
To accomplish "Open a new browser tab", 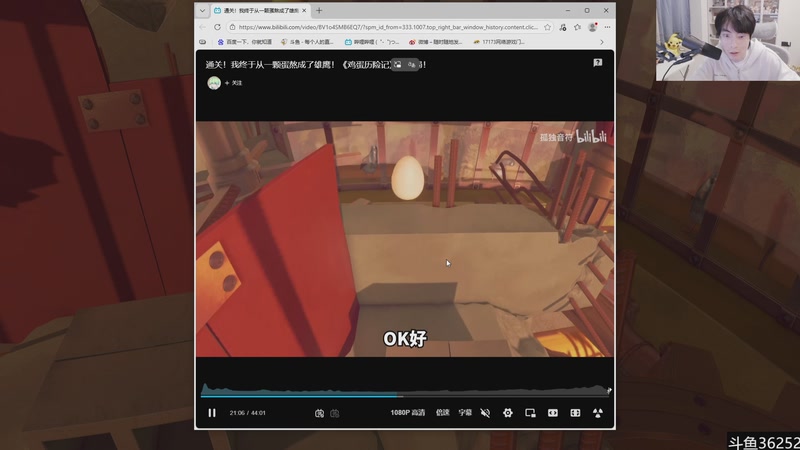I will [x=319, y=10].
